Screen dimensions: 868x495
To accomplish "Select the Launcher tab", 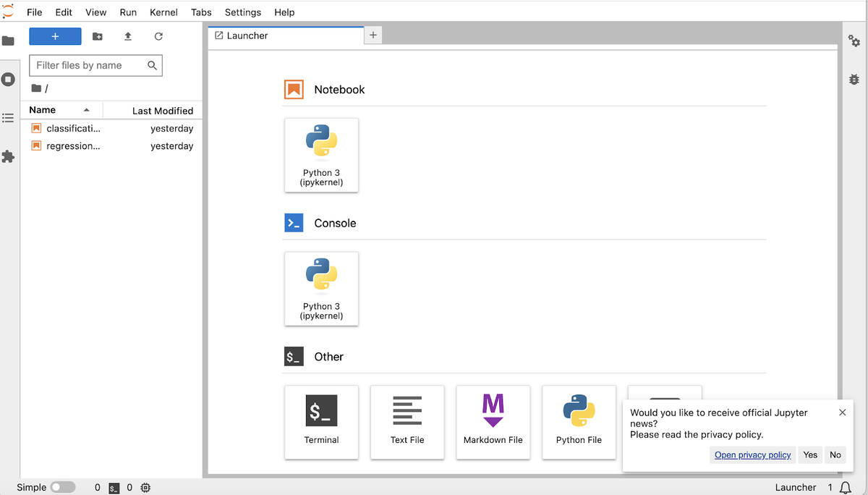I will click(286, 35).
